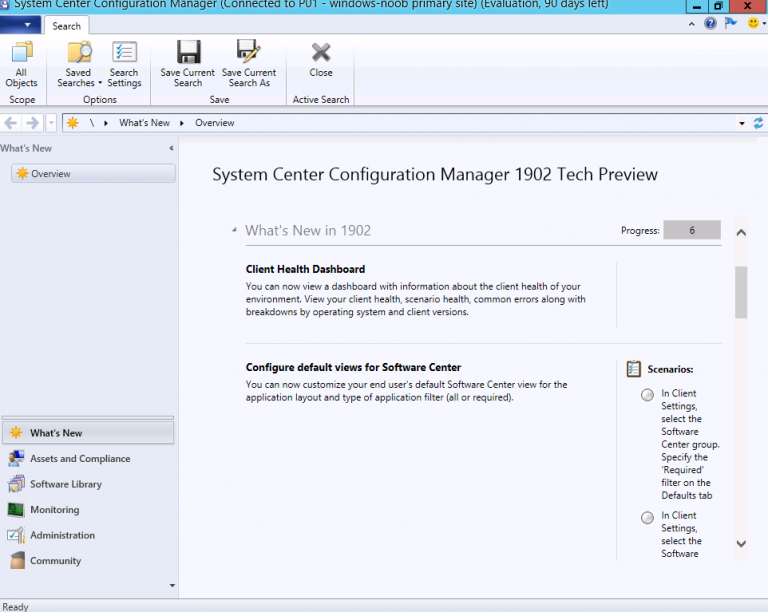The width and height of the screenshot is (768, 612).
Task: Click Save Current Search disk icon
Action: click(188, 52)
